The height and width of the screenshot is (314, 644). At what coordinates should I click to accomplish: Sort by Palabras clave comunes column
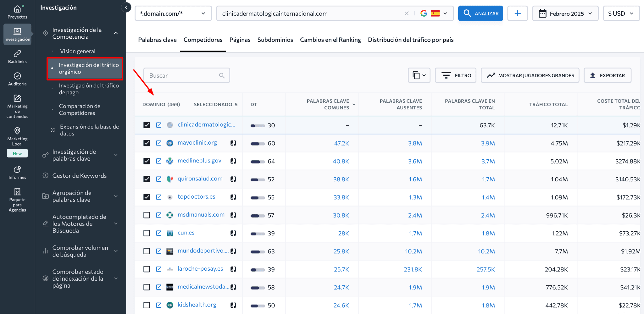tap(328, 104)
